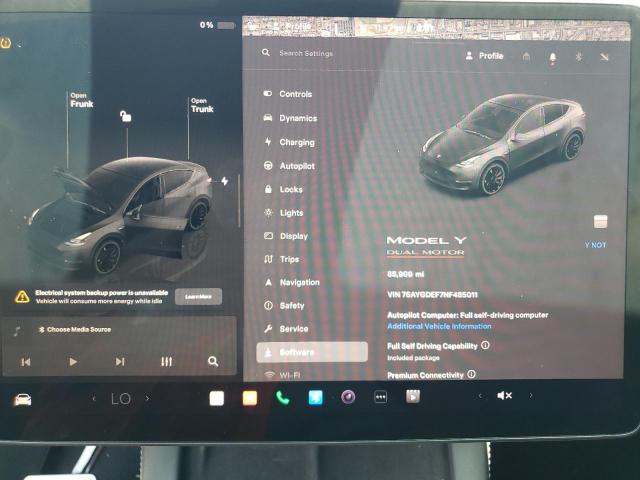Tap the yellow alert triangle icon
640x480 pixels.
pyautogui.click(x=22, y=297)
